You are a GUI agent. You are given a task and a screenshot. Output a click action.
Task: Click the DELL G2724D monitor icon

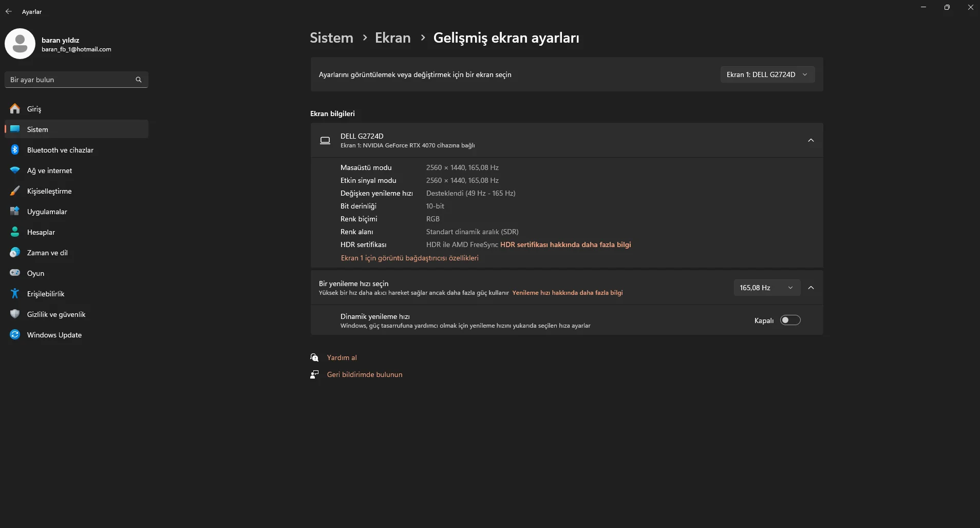[x=325, y=140]
